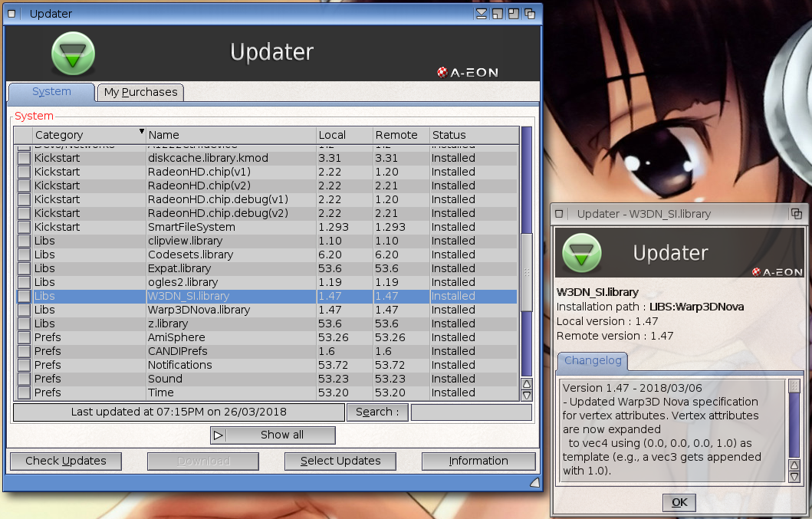812x519 pixels.
Task: Click changelog scroll down arrow
Action: click(794, 477)
